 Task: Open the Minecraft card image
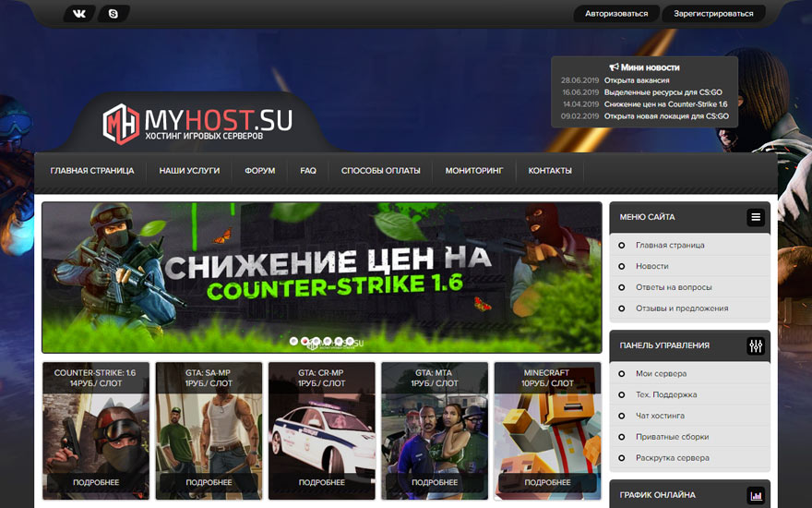[547, 433]
